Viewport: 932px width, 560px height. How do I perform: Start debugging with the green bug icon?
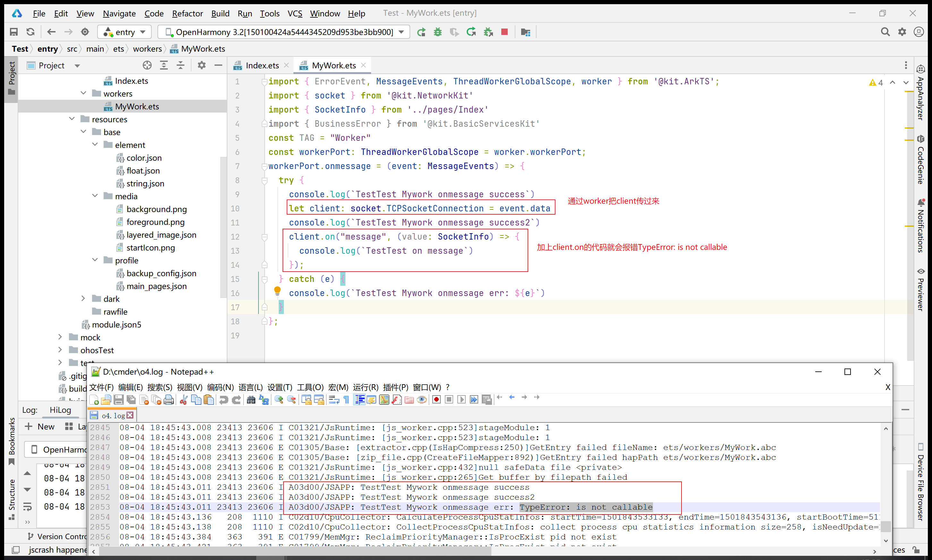click(438, 32)
